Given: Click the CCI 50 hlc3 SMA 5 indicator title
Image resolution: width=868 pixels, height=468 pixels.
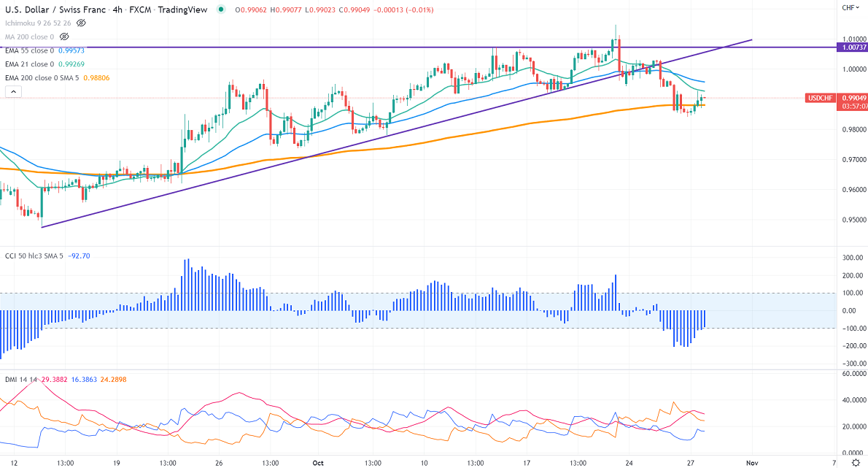Looking at the screenshot, I should pos(34,256).
